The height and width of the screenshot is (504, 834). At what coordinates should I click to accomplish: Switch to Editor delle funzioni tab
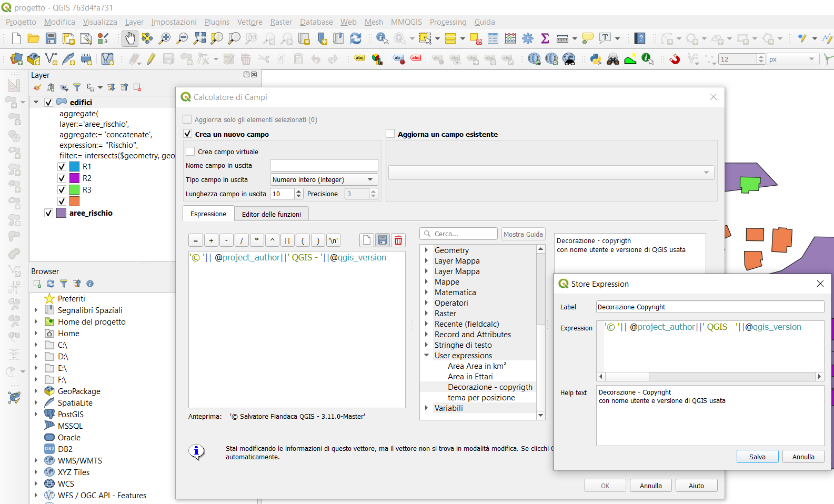pos(271,214)
